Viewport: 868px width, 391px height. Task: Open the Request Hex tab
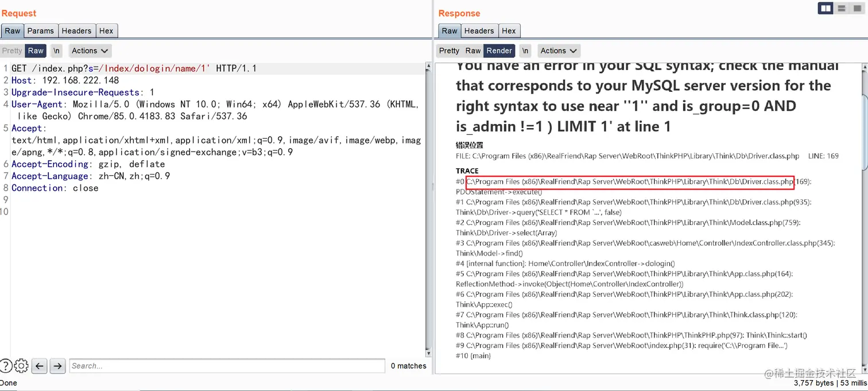point(106,31)
